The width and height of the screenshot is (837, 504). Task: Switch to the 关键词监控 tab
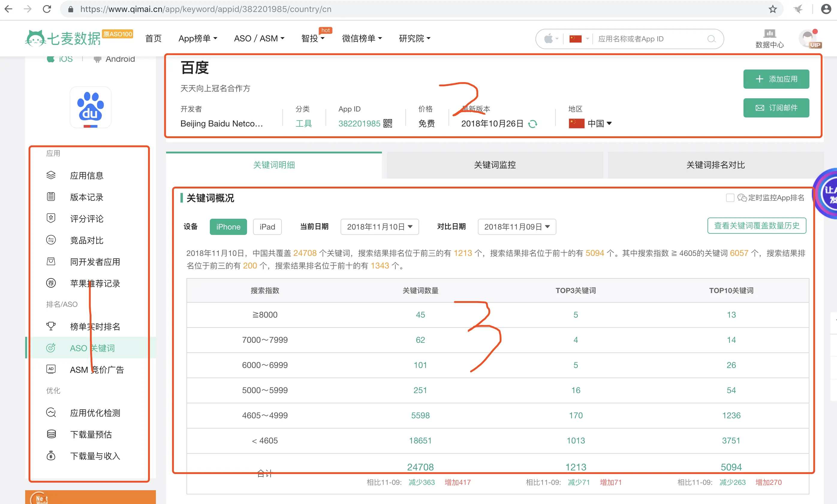coord(495,165)
